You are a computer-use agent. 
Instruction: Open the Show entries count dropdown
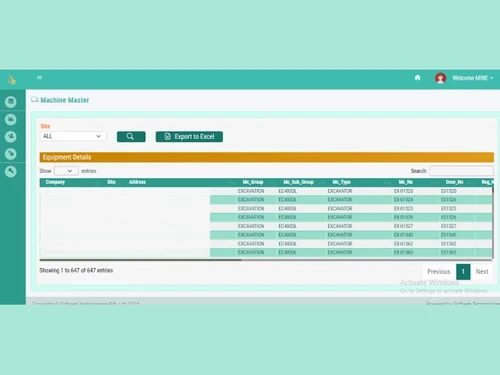tap(66, 171)
